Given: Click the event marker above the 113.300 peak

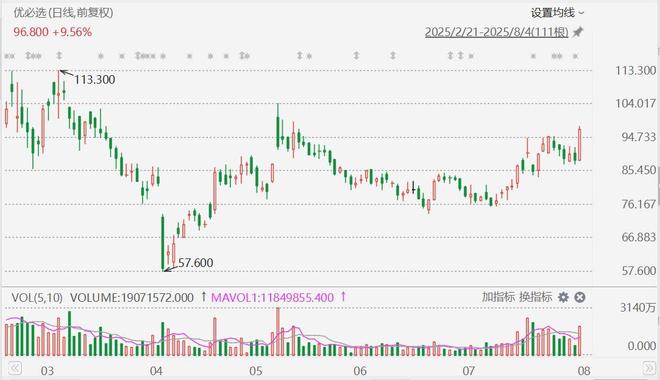Looking at the screenshot, I should point(59,56).
